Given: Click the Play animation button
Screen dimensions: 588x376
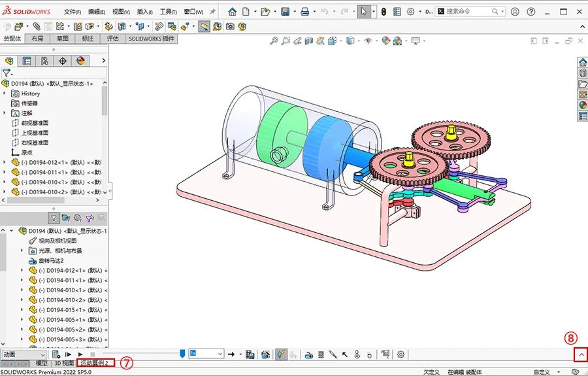Looking at the screenshot, I should click(x=80, y=354).
